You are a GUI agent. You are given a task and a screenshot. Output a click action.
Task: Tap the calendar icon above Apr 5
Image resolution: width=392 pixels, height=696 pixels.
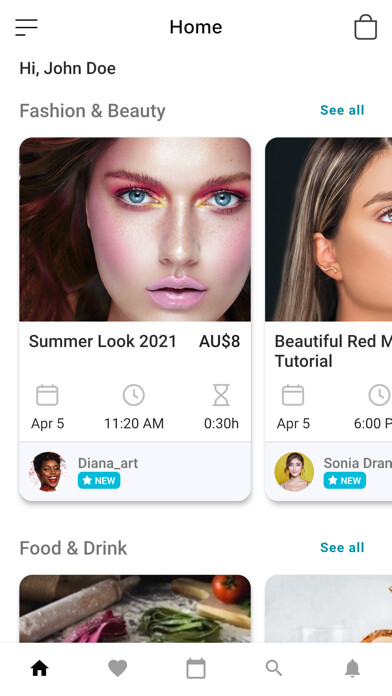pyautogui.click(x=47, y=395)
